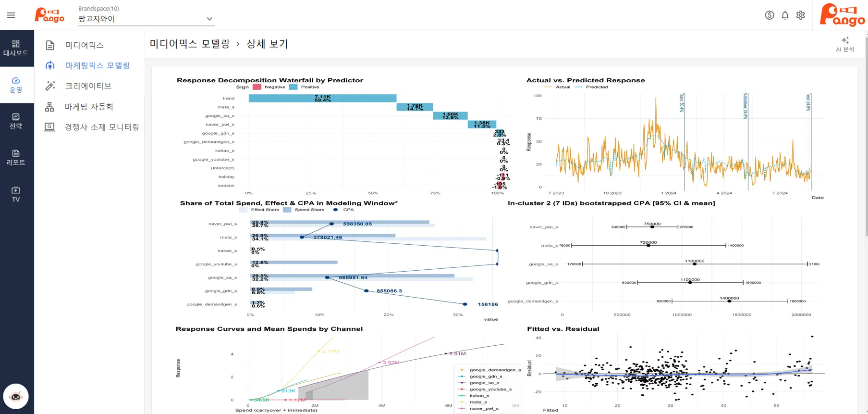Open notifications bell icon
The height and width of the screenshot is (414, 868).
click(785, 15)
